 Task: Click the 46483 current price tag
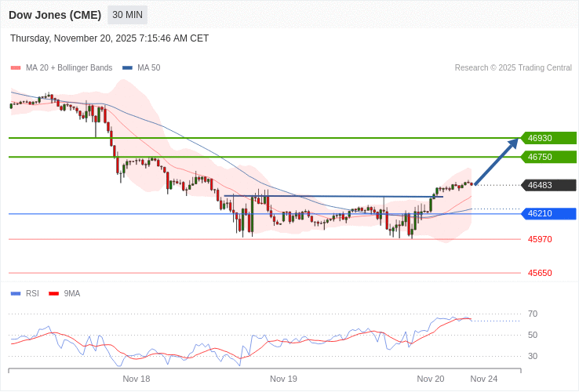(548, 185)
